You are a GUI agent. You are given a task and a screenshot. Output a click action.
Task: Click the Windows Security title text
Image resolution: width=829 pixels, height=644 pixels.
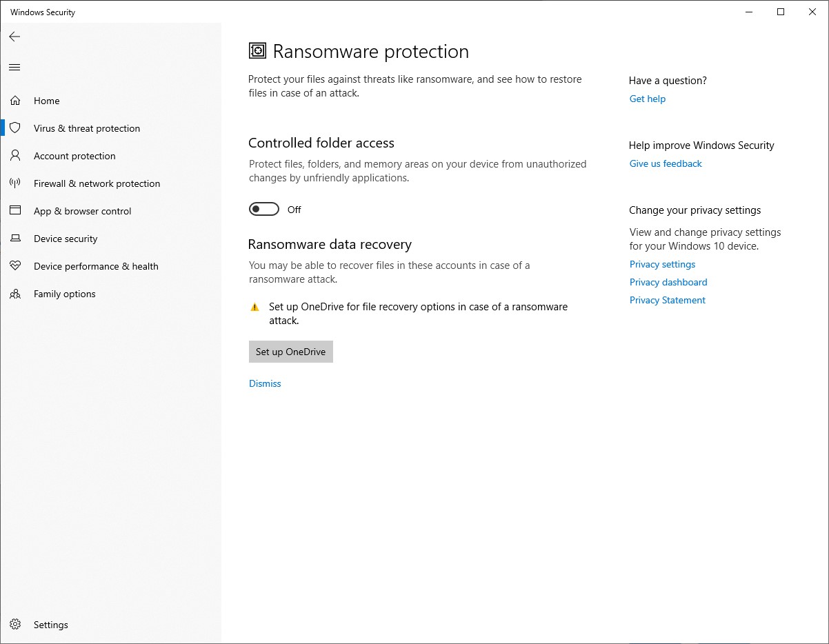click(43, 12)
